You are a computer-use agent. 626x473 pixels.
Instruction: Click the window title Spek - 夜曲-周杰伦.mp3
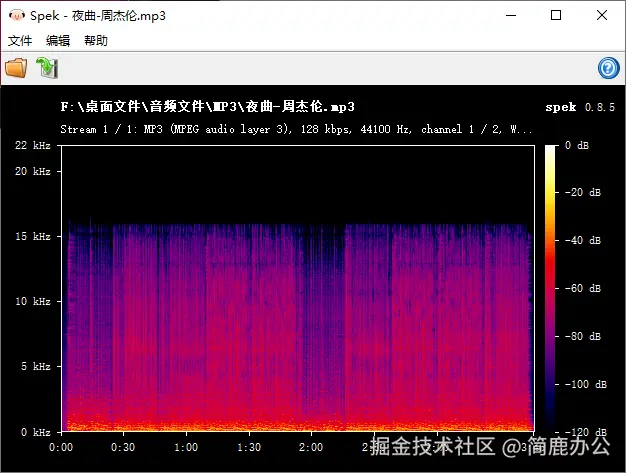[98, 16]
